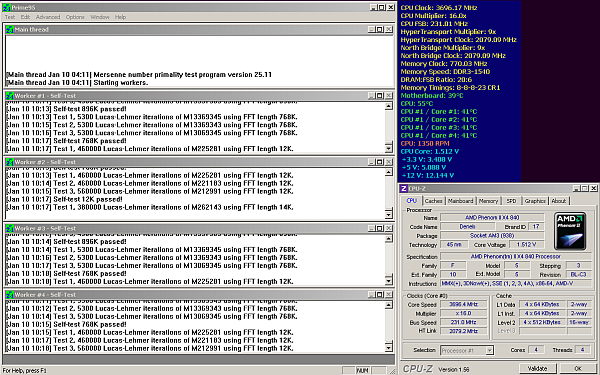
Task: Maximize the Worker #2 Self-Test window
Action: [x=380, y=162]
